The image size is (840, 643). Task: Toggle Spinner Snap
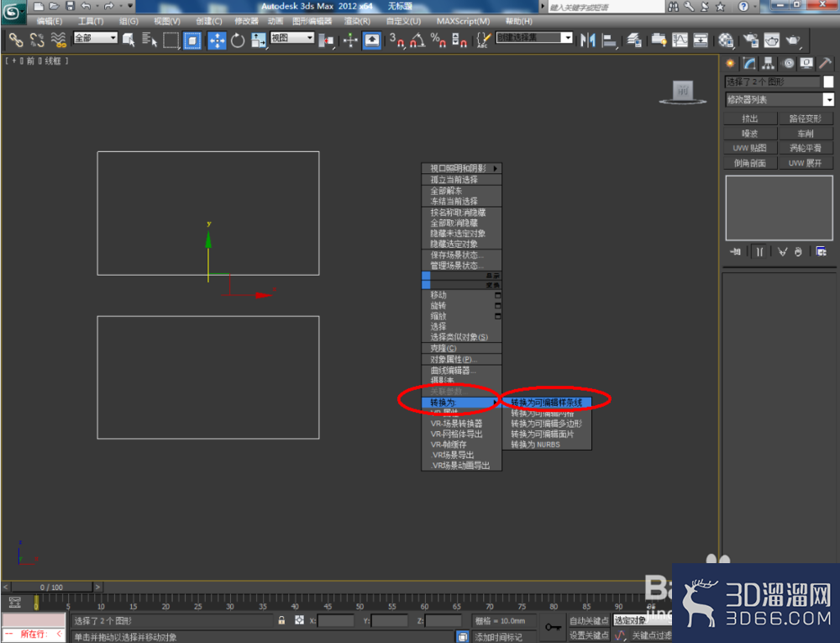(459, 40)
